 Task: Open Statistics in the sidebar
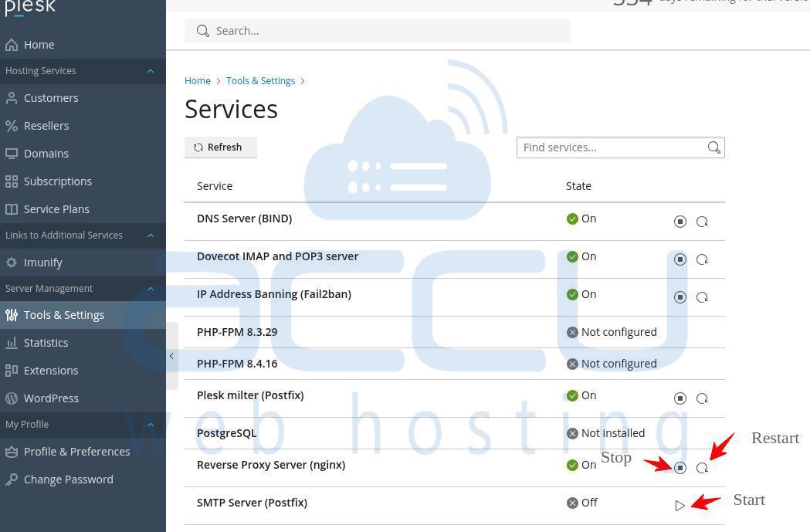point(83,343)
